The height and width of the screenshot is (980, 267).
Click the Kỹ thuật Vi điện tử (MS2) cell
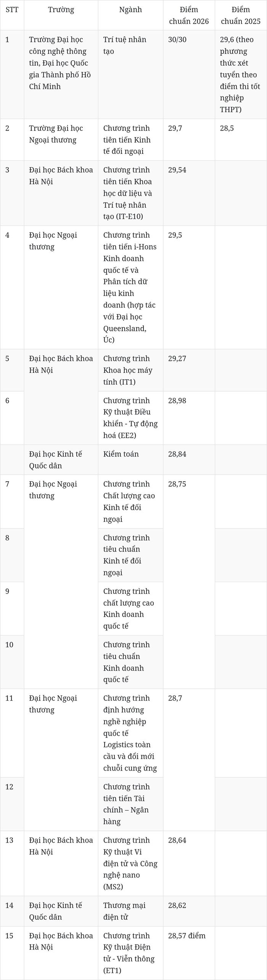click(130, 864)
